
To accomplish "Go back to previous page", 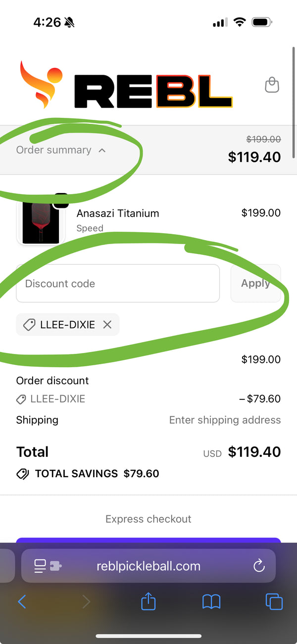I will [x=22, y=601].
